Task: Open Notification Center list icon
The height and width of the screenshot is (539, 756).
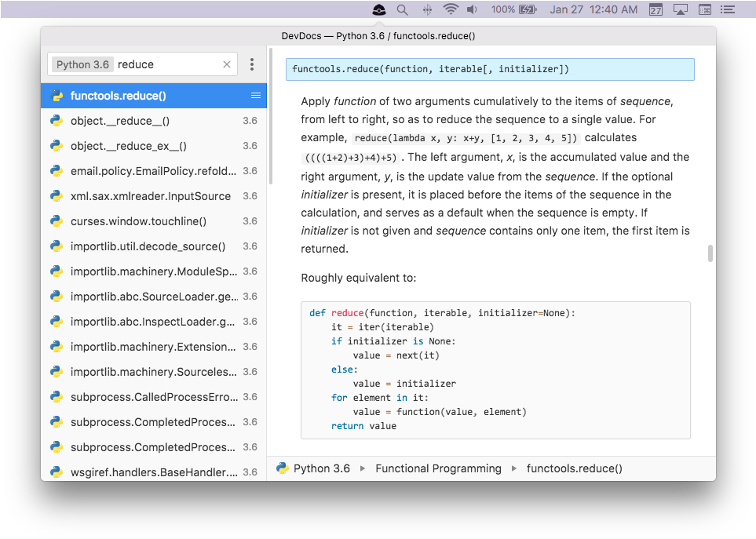Action: (728, 9)
